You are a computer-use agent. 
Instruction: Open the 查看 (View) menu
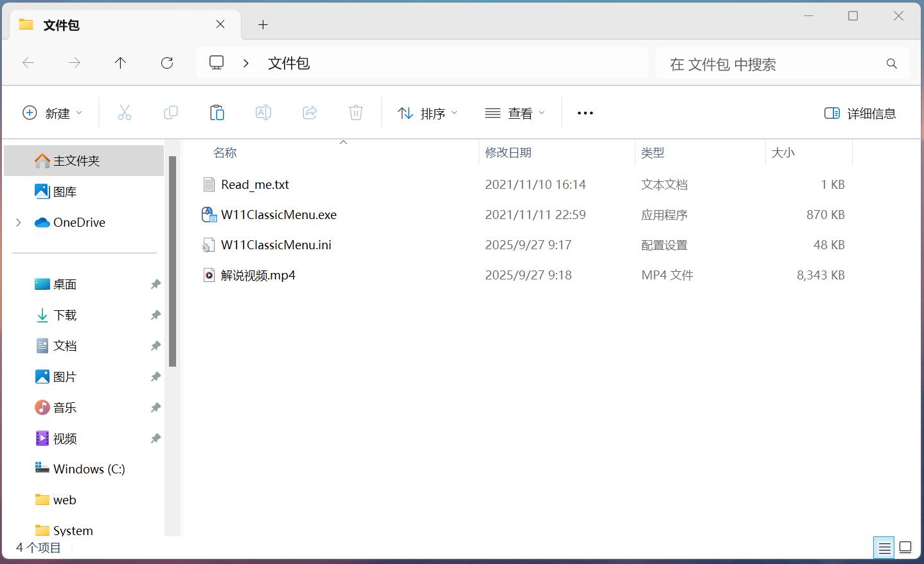tap(515, 113)
